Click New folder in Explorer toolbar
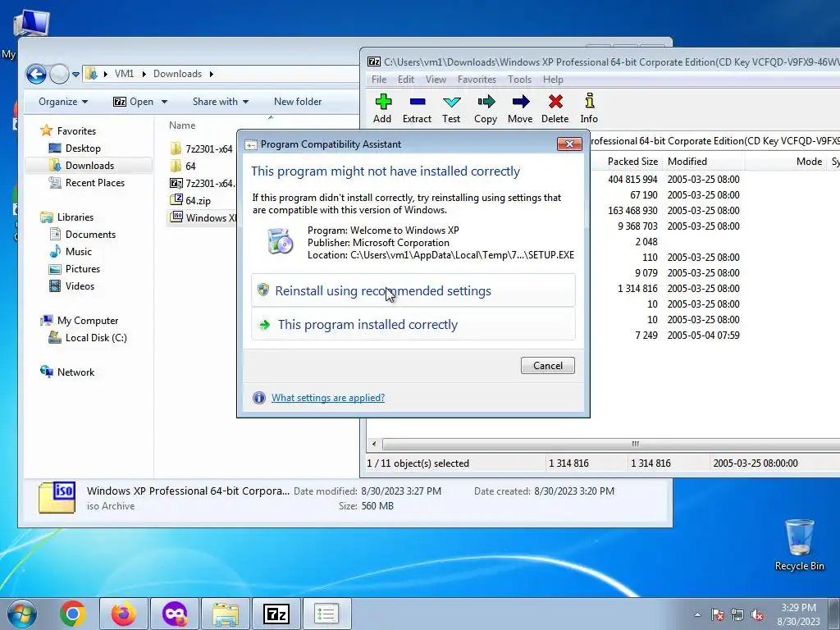Viewport: 840px width, 630px height. click(x=298, y=101)
